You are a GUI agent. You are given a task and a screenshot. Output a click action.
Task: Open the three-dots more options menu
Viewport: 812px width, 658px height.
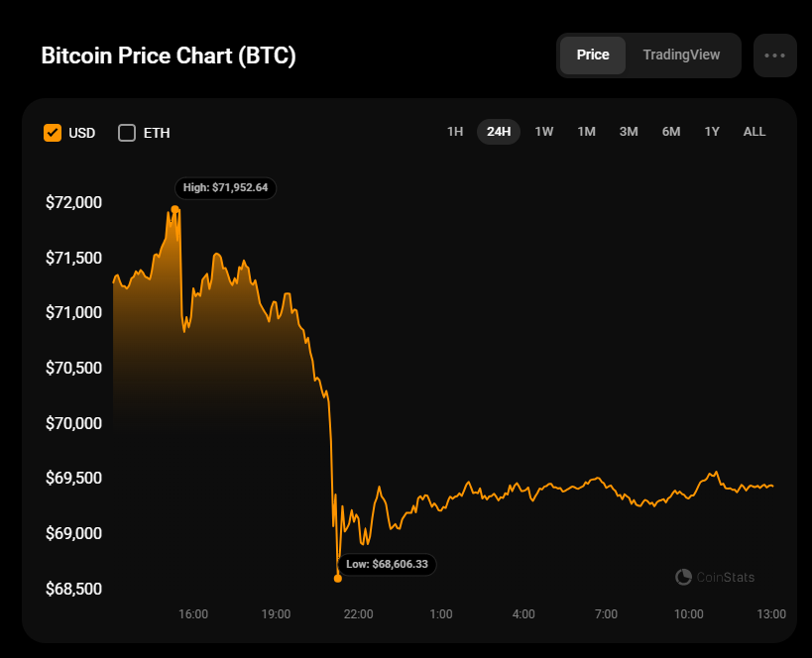(x=774, y=55)
